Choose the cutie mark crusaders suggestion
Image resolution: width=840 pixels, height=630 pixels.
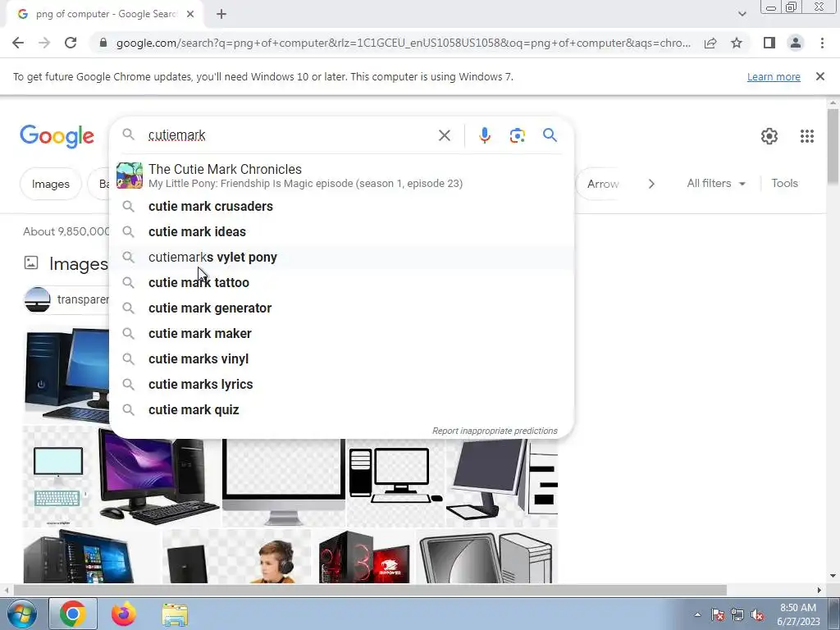(341, 206)
